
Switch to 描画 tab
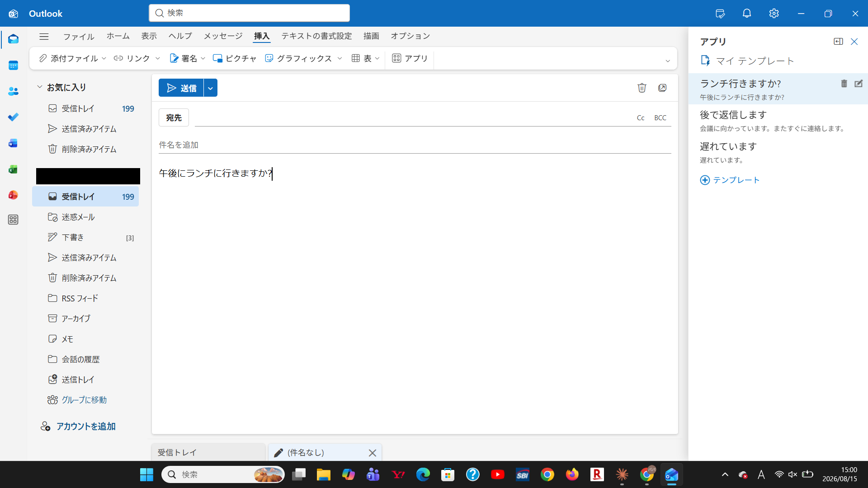(x=371, y=36)
